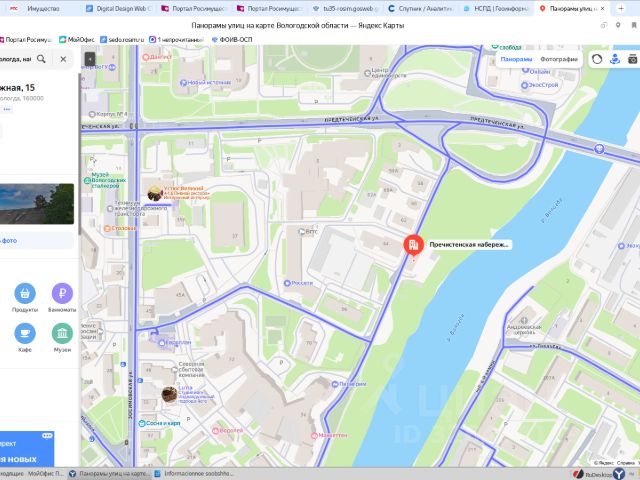Click the Пилигрим map marker
Viewport: 640px width, 480px height.
[x=335, y=384]
